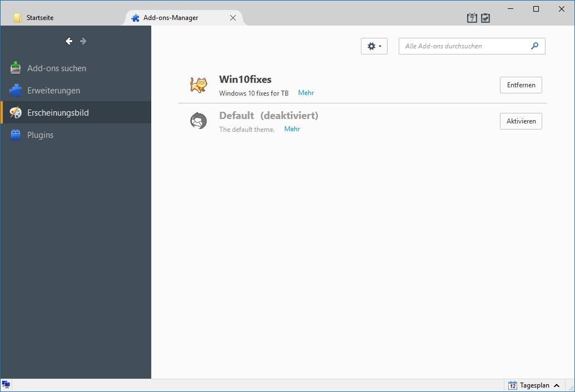
Task: Open the calendar tab icon
Action: click(472, 18)
